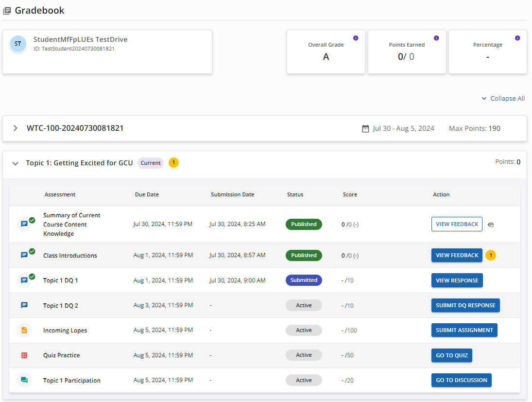Click the Points Earned value 0/ 0
The image size is (532, 402).
[x=406, y=57]
